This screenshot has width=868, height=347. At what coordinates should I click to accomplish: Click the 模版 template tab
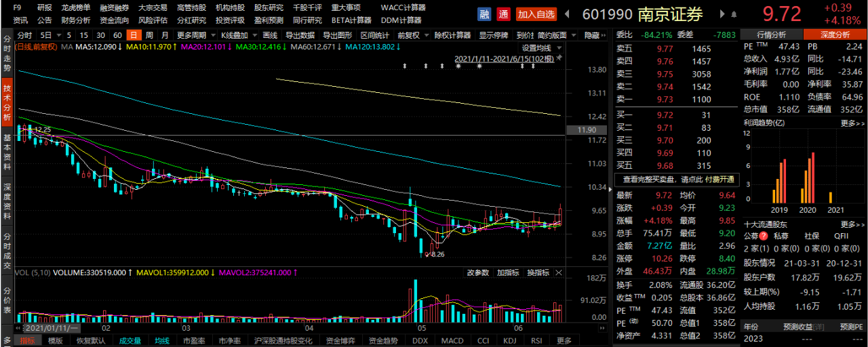(x=55, y=340)
